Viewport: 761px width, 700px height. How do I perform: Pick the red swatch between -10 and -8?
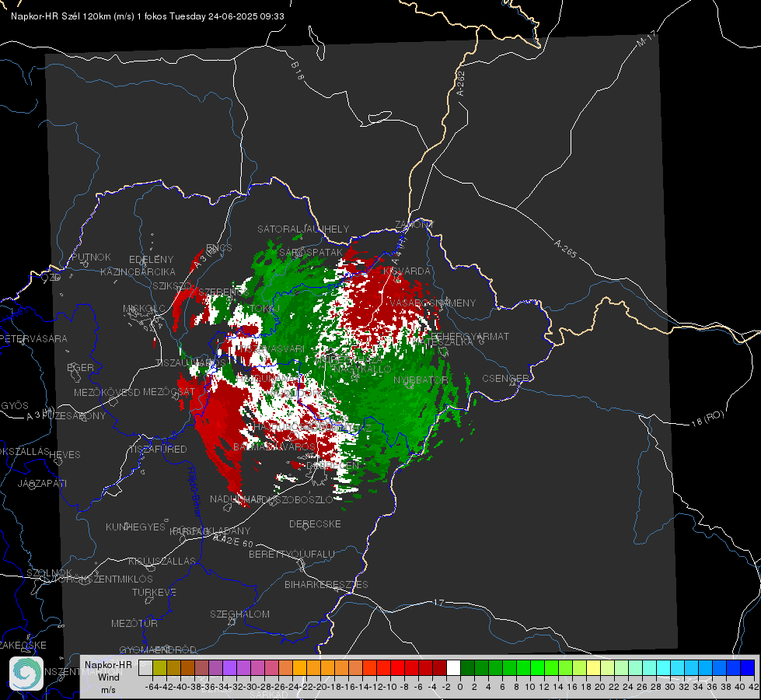(397, 668)
